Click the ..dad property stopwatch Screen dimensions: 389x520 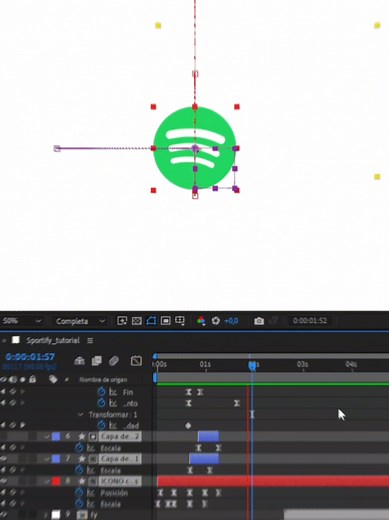pyautogui.click(x=101, y=425)
